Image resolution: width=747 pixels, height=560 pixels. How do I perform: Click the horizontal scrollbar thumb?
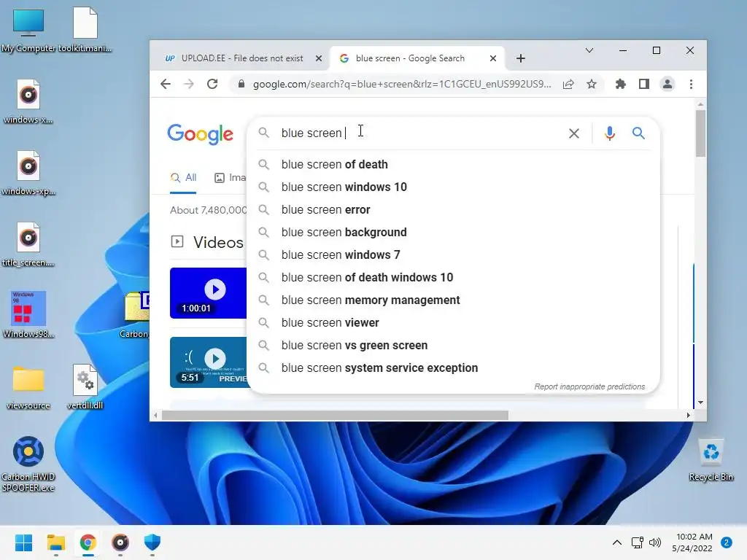click(335, 415)
